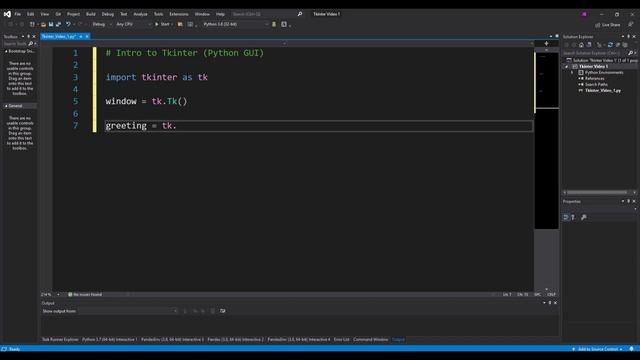Open the View menu
The height and width of the screenshot is (360, 640).
click(44, 14)
